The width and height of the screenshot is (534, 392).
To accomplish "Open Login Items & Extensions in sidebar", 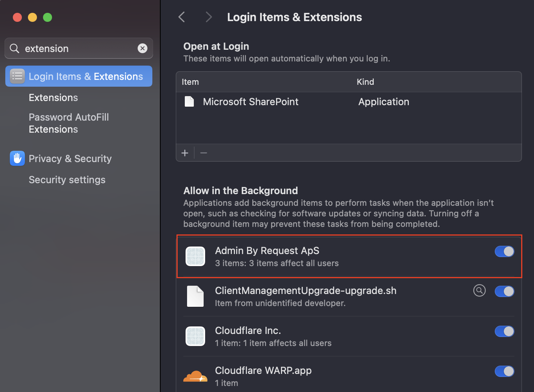I will [x=79, y=76].
